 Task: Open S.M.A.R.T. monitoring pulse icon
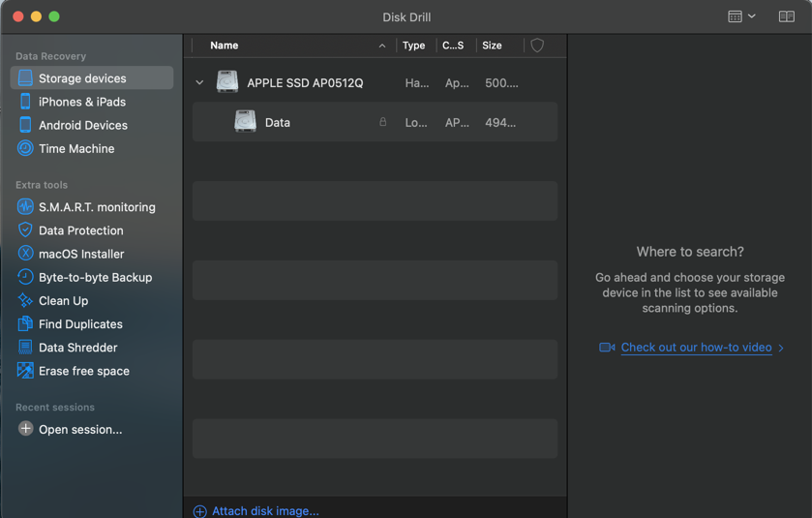[x=25, y=206]
